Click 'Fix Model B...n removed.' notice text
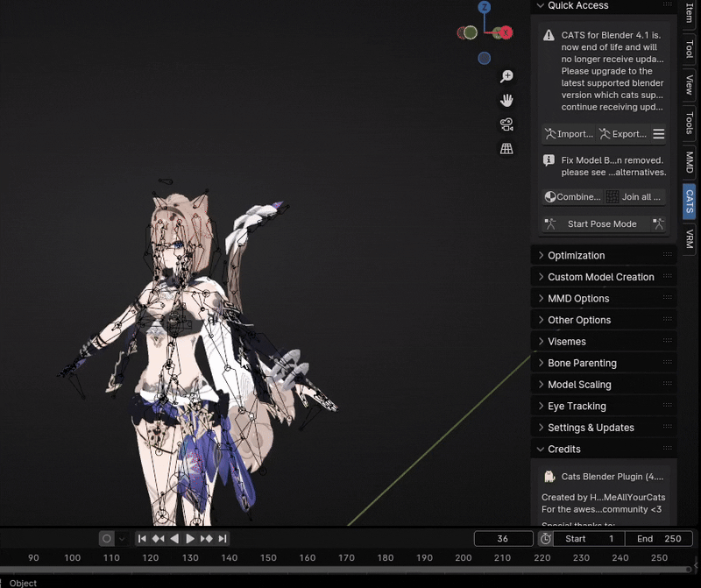Screen dimensions: 701x588 pos(612,160)
